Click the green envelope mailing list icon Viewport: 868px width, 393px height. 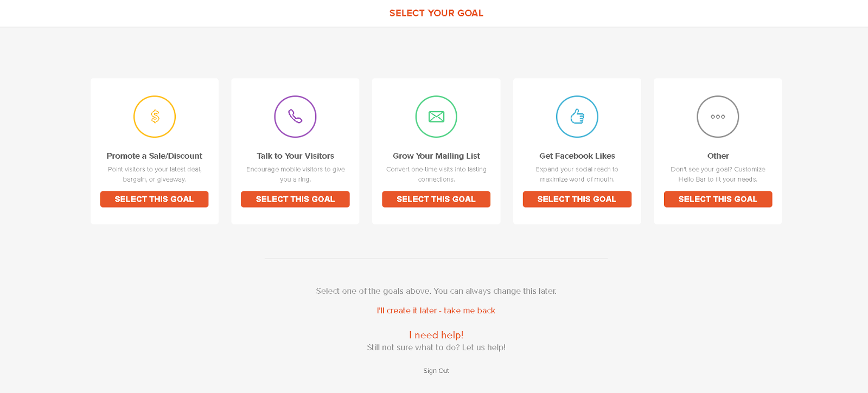pos(436,117)
